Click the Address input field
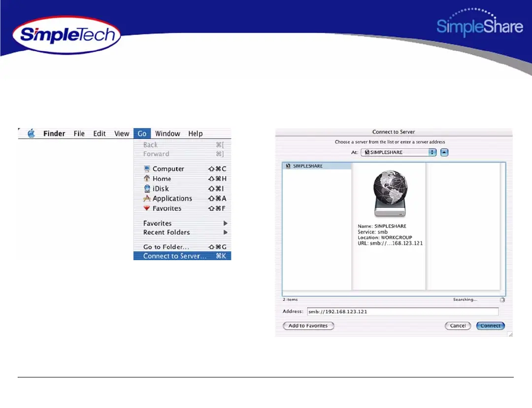This screenshot has height=408, width=532. pyautogui.click(x=403, y=311)
